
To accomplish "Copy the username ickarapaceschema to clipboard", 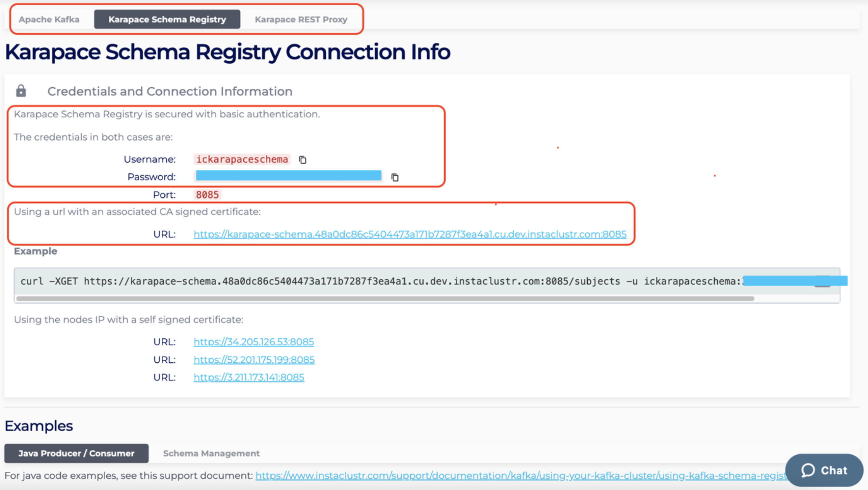I will coord(302,160).
